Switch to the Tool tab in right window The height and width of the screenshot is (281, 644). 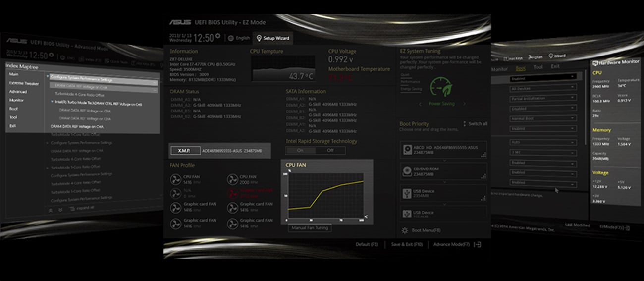click(538, 67)
